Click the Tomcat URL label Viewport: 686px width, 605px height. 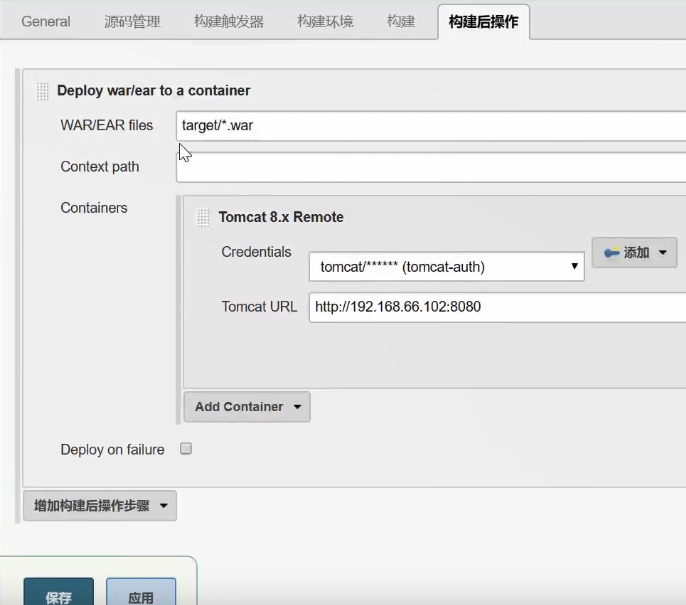(x=259, y=307)
